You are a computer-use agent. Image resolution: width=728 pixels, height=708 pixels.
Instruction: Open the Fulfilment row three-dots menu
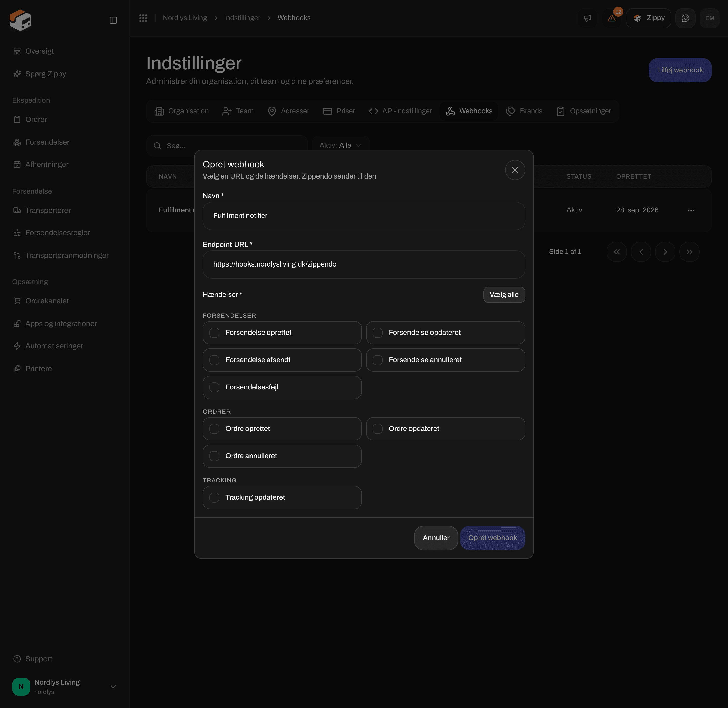point(691,210)
